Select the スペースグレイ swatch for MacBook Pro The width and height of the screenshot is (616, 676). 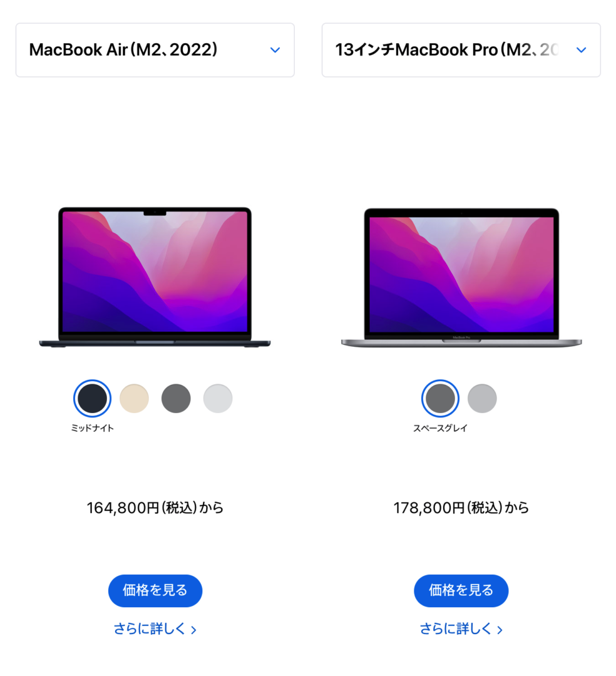coord(440,398)
